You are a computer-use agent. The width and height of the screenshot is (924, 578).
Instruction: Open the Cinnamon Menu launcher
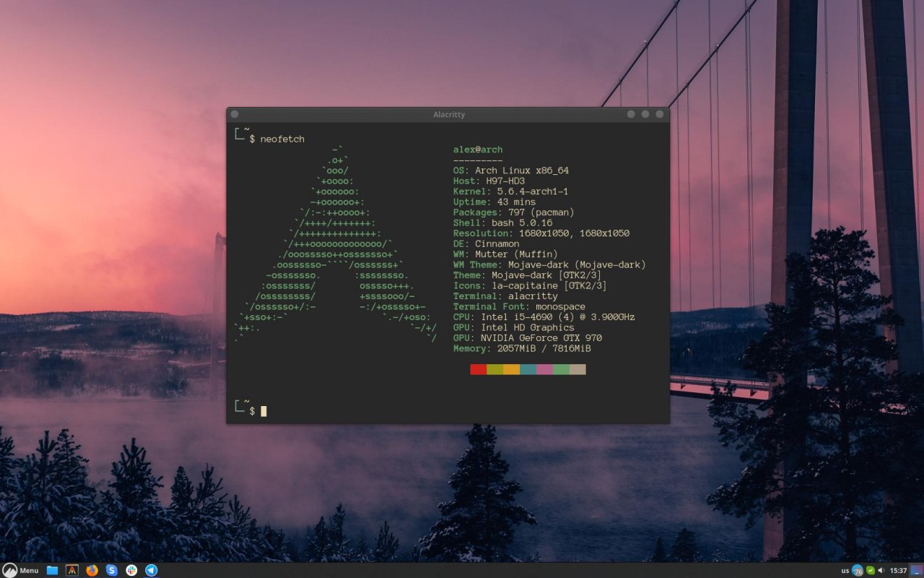20,570
